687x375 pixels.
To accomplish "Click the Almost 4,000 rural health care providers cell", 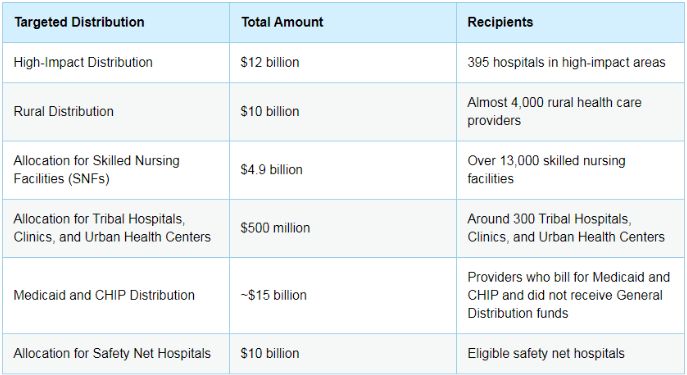I will 570,111.
